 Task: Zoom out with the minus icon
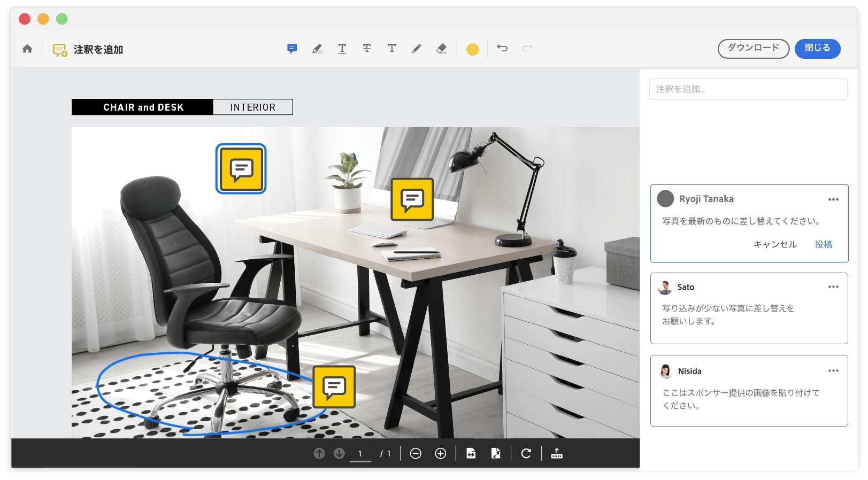pos(416,453)
